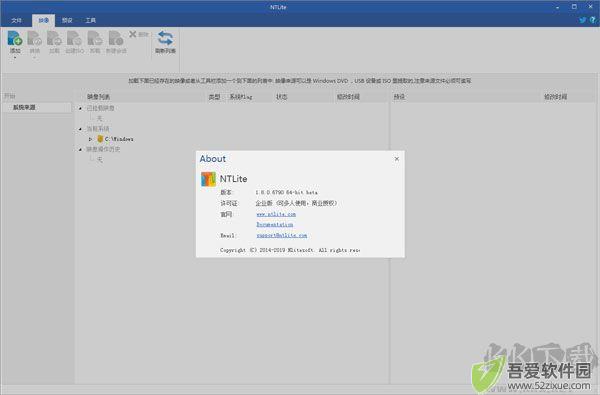Switch to the third ribbon tab (Presets)

click(67, 20)
